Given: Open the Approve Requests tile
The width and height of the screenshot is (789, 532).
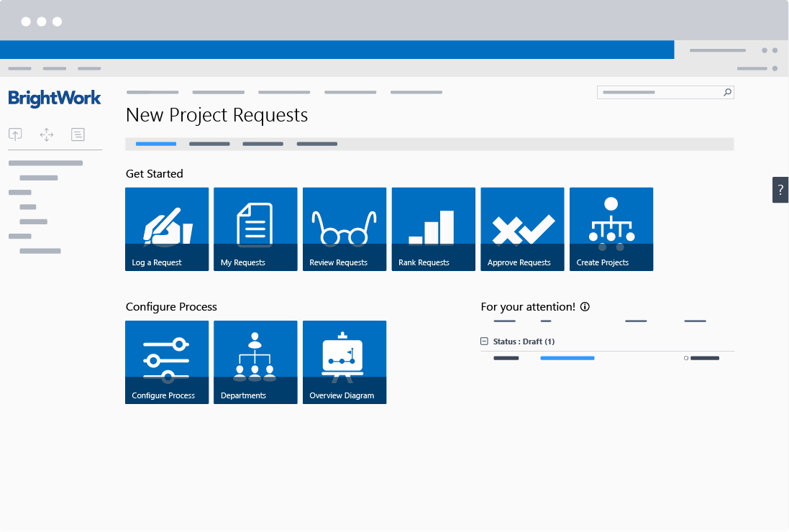Looking at the screenshot, I should pos(522,229).
